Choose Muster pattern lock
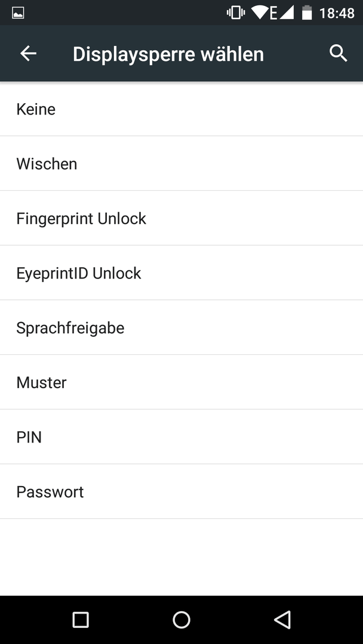This screenshot has height=644, width=363. click(181, 382)
